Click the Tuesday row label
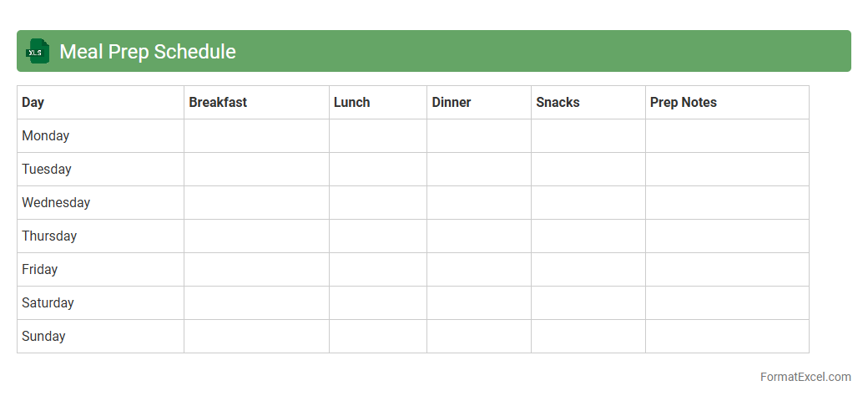The height and width of the screenshot is (401, 868). tap(47, 169)
